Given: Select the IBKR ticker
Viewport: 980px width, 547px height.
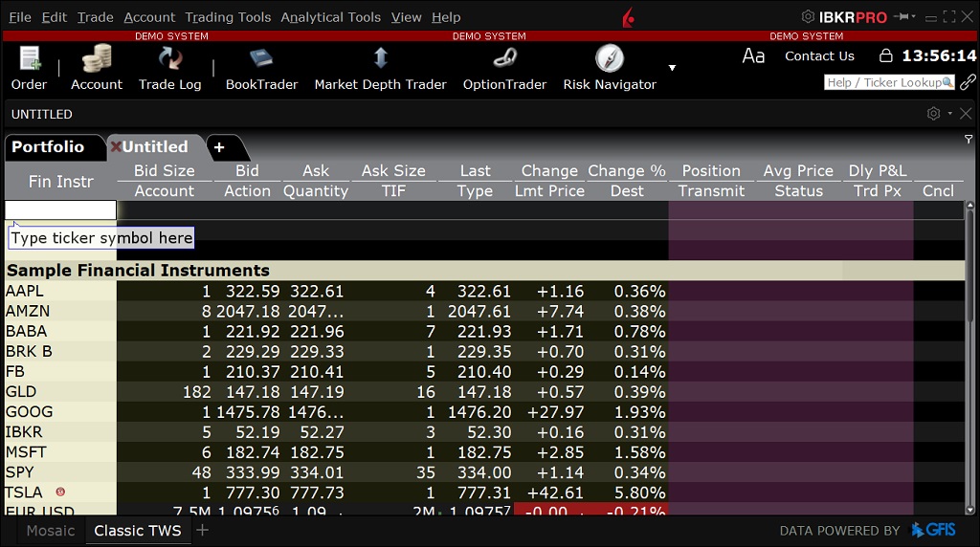Looking at the screenshot, I should tap(24, 432).
